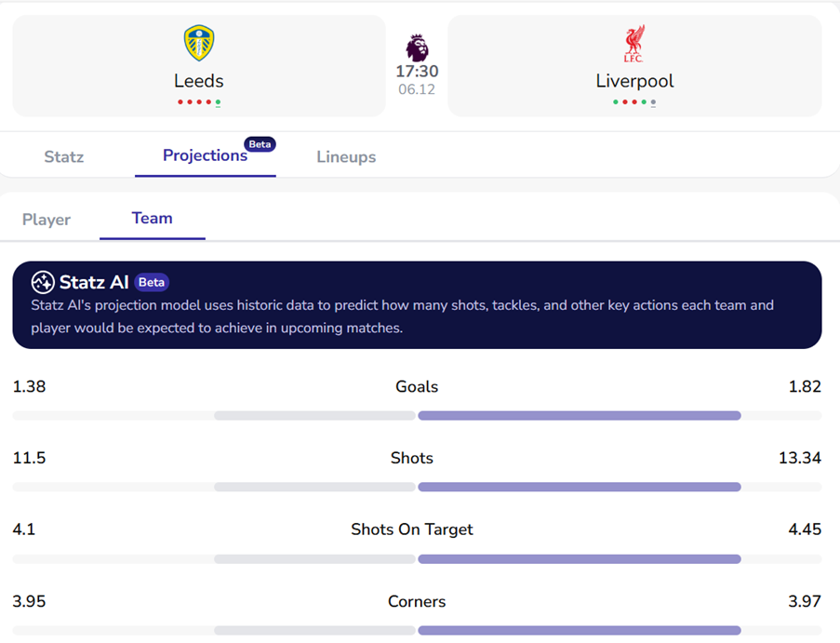This screenshot has width=840, height=643.
Task: Switch to the Player sub-tab
Action: (x=47, y=220)
